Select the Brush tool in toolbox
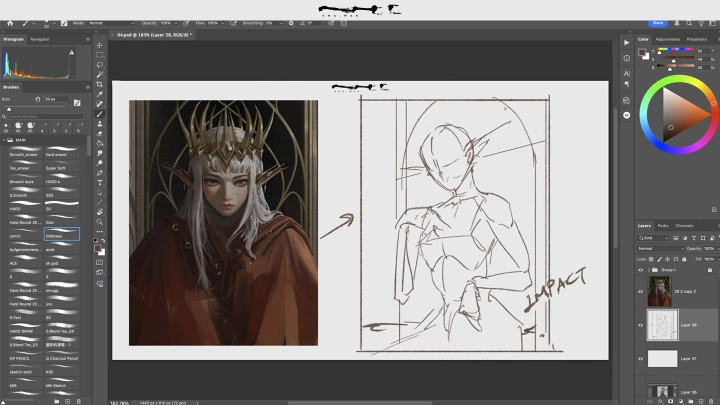 (x=100, y=114)
